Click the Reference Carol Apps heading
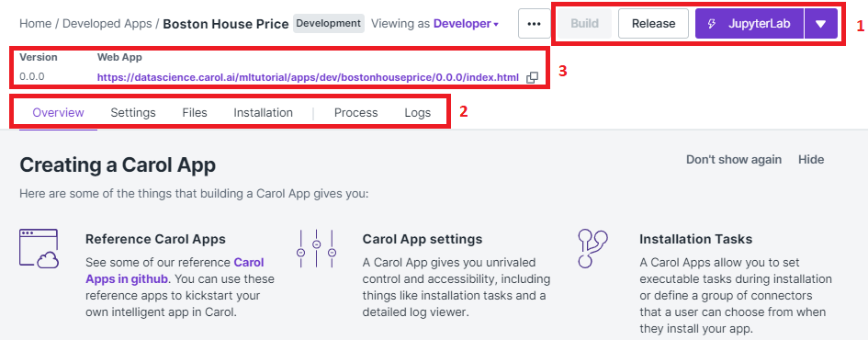The width and height of the screenshot is (868, 340). [x=155, y=239]
